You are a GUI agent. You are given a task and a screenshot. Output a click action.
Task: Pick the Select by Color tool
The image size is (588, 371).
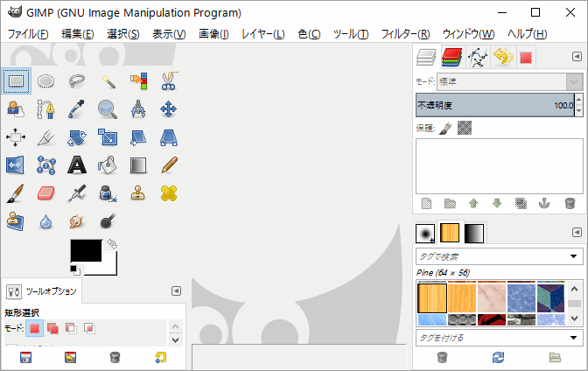(138, 80)
